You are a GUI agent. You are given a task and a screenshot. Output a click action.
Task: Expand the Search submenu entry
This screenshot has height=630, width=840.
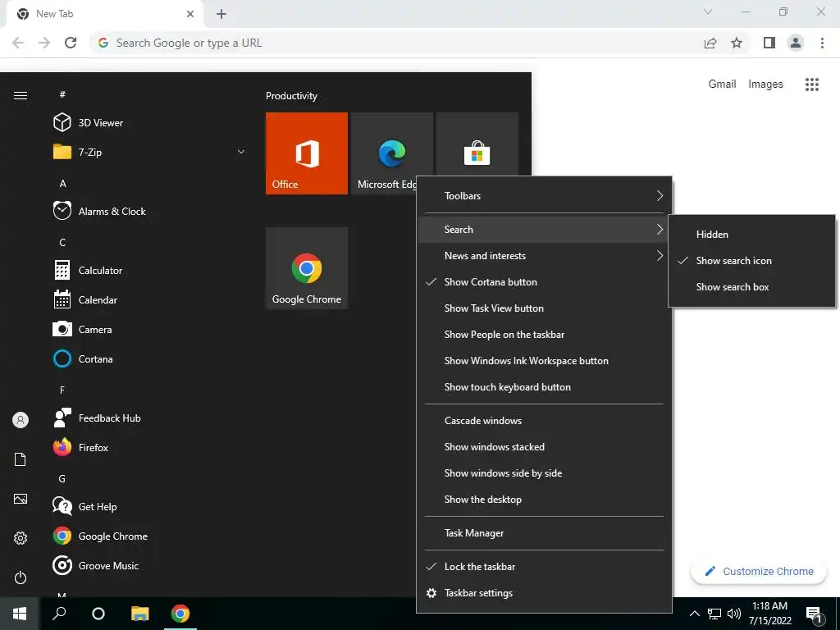click(x=544, y=230)
